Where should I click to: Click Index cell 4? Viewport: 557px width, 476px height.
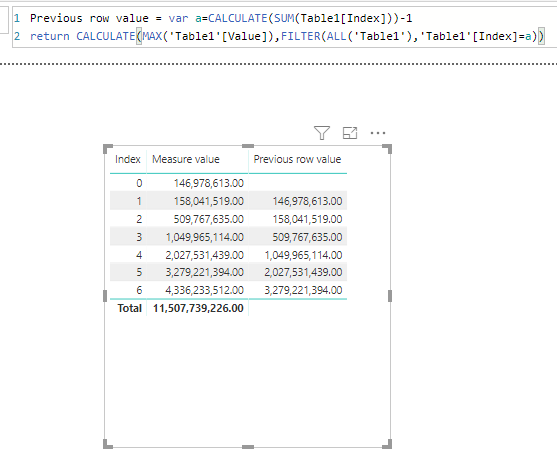[139, 255]
